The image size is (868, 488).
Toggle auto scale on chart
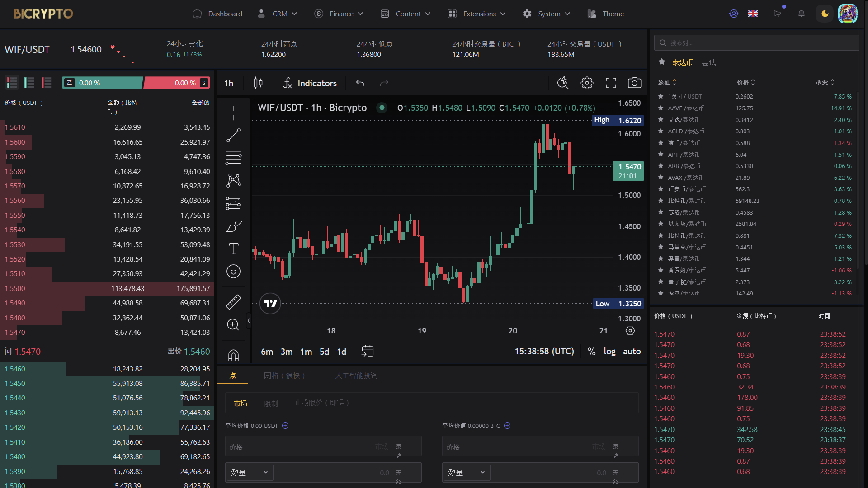pos(632,352)
